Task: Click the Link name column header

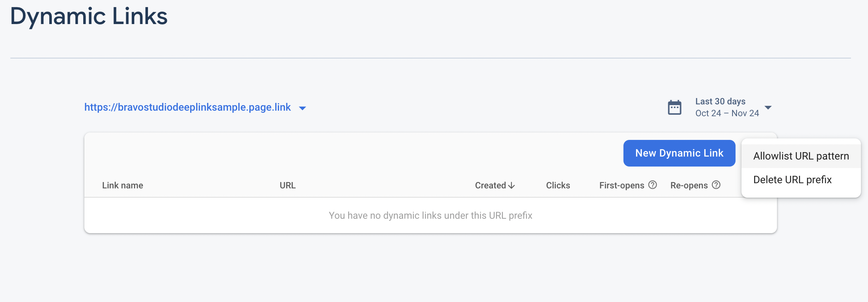Action: (x=122, y=185)
